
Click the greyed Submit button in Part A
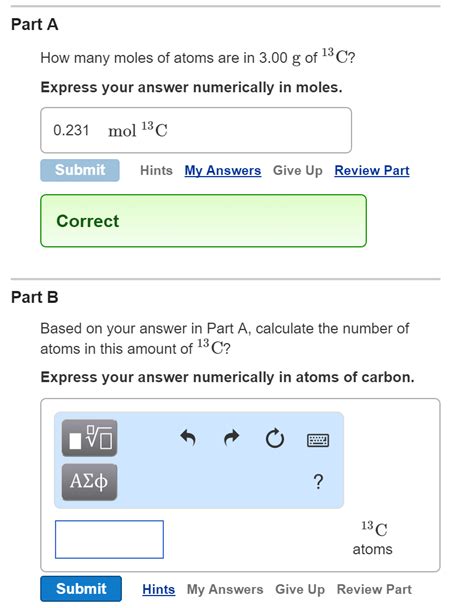tap(80, 170)
